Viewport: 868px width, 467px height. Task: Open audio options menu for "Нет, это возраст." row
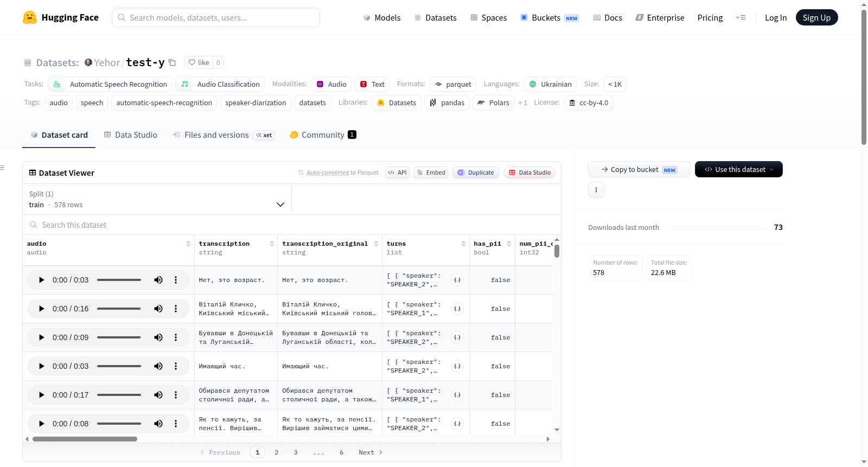176,280
